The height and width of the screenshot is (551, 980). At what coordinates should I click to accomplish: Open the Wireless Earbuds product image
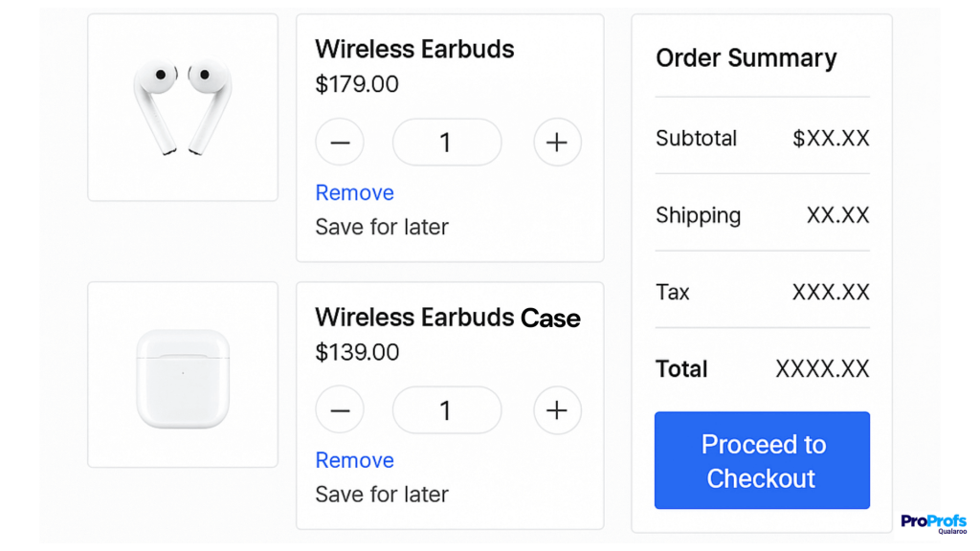[x=183, y=107]
